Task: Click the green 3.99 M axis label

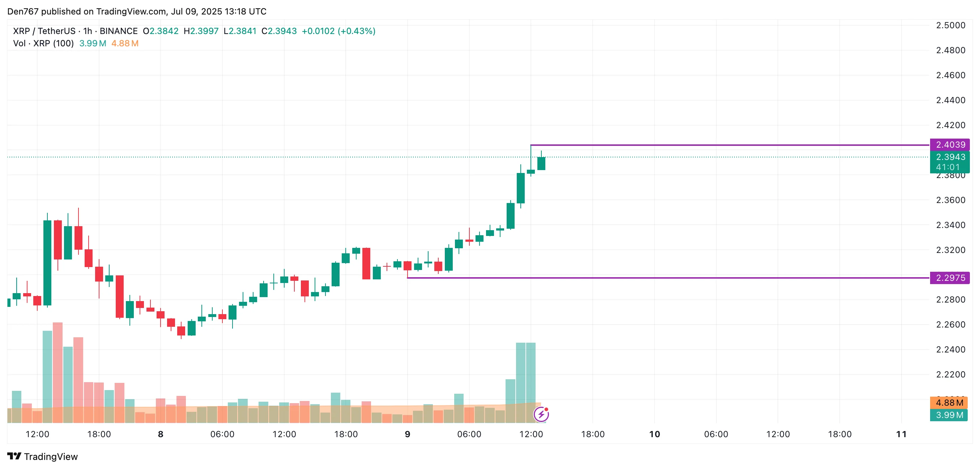Action: click(x=949, y=415)
